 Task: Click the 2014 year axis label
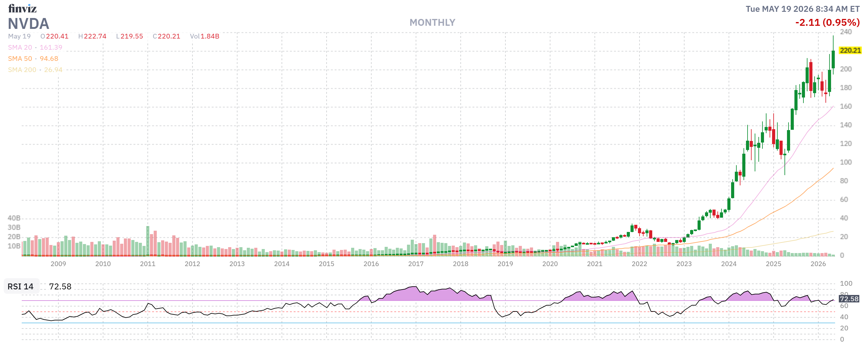282,264
